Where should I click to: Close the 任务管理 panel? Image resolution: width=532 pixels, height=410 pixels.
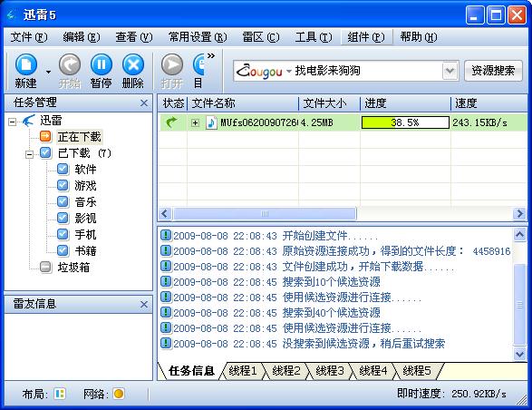144,102
